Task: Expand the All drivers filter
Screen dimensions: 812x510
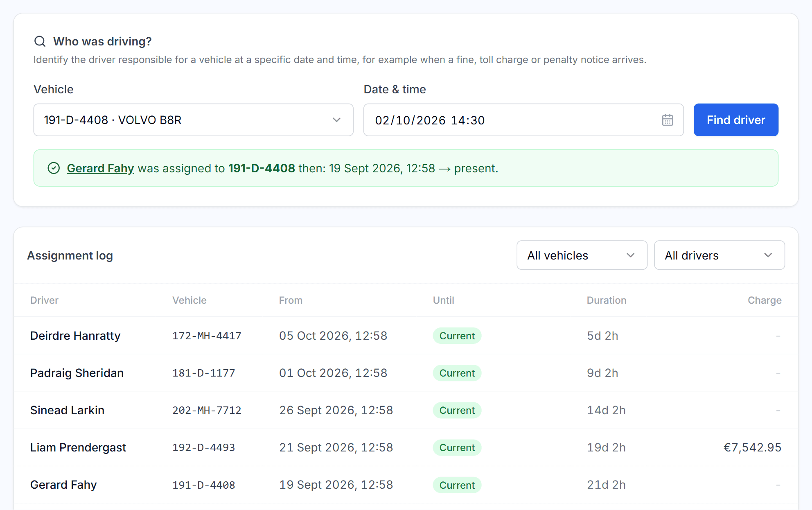Action: coord(719,255)
